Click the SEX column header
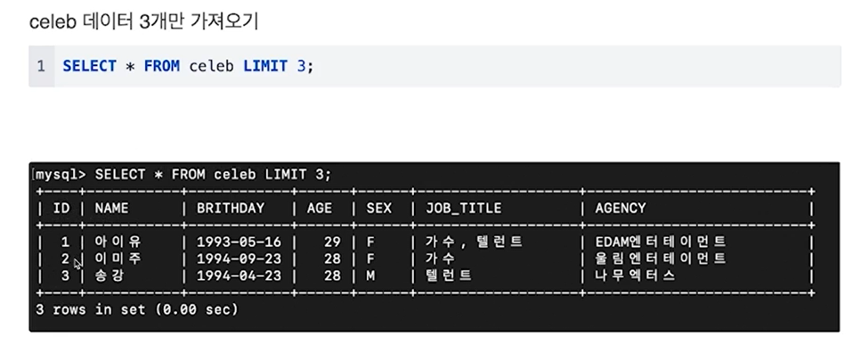Image resolution: width=868 pixels, height=337 pixels. [x=378, y=209]
